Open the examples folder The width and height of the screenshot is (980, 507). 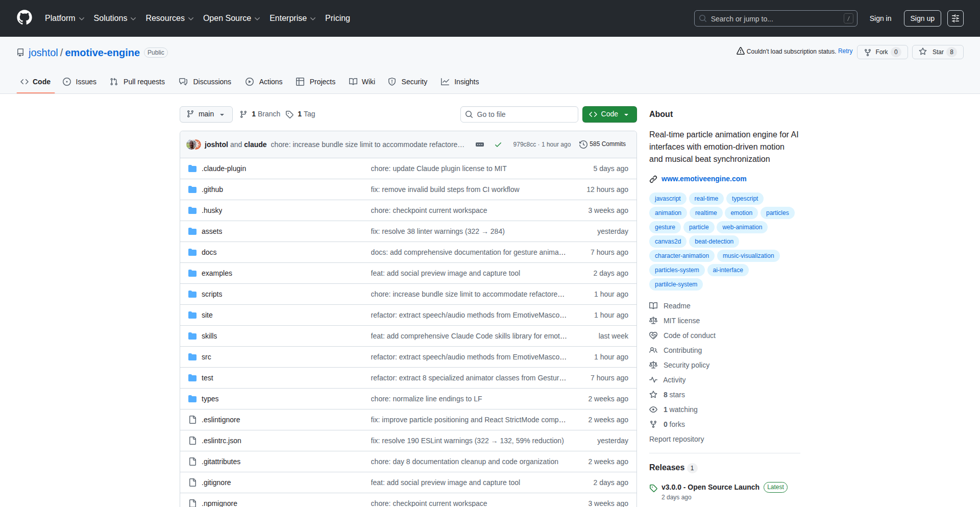217,273
